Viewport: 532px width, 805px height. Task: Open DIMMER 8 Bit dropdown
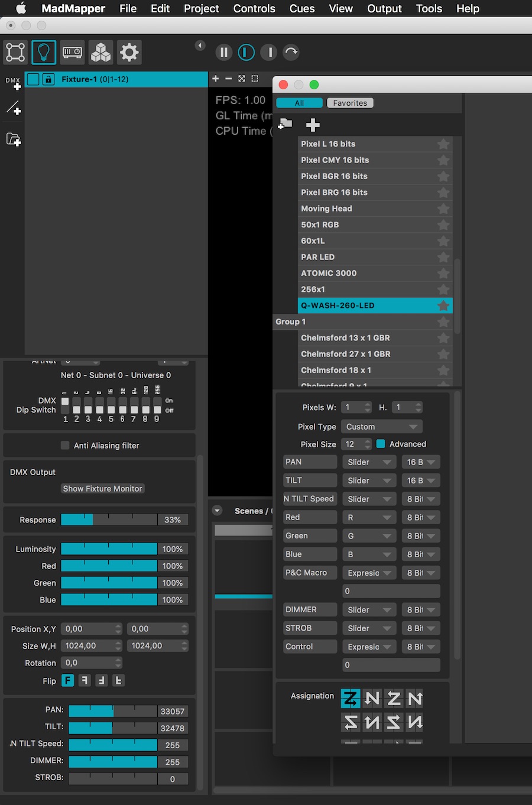[x=421, y=609]
